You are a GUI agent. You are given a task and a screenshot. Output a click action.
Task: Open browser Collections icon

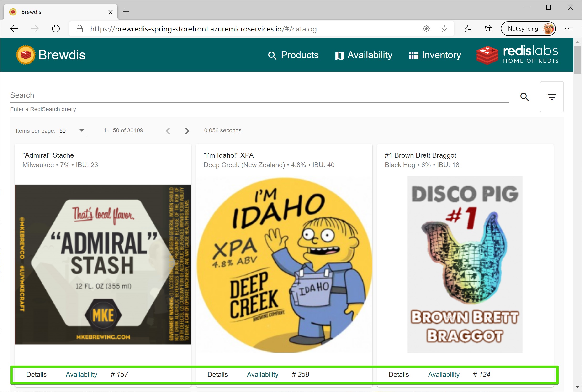click(x=488, y=29)
